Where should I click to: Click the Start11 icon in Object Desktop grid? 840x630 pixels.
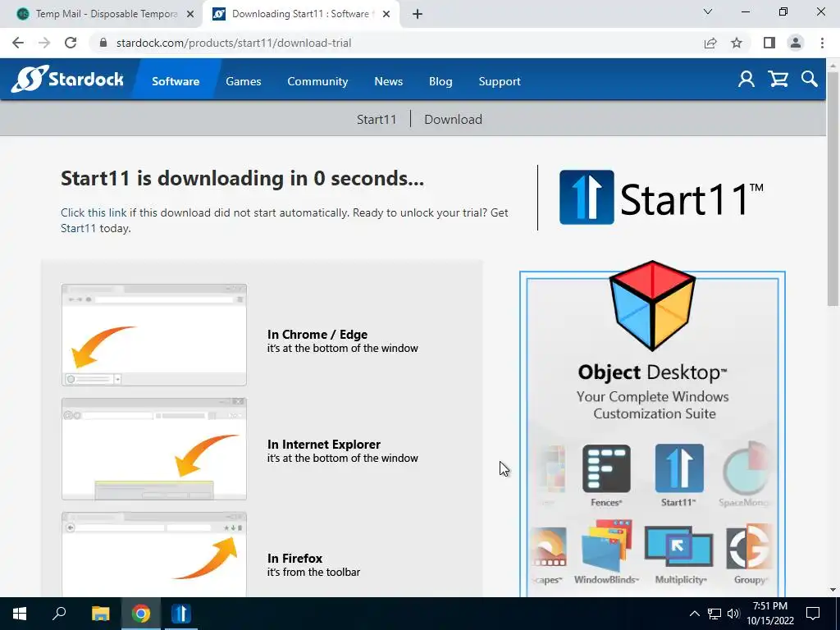tap(679, 468)
